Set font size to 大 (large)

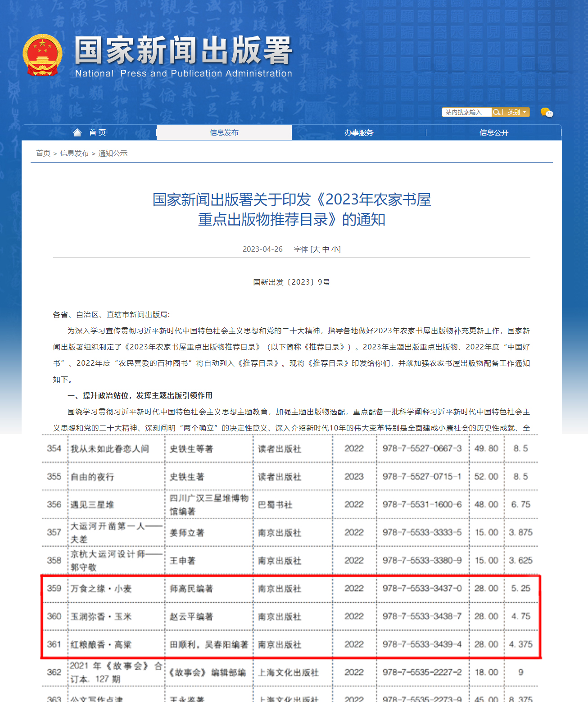316,249
